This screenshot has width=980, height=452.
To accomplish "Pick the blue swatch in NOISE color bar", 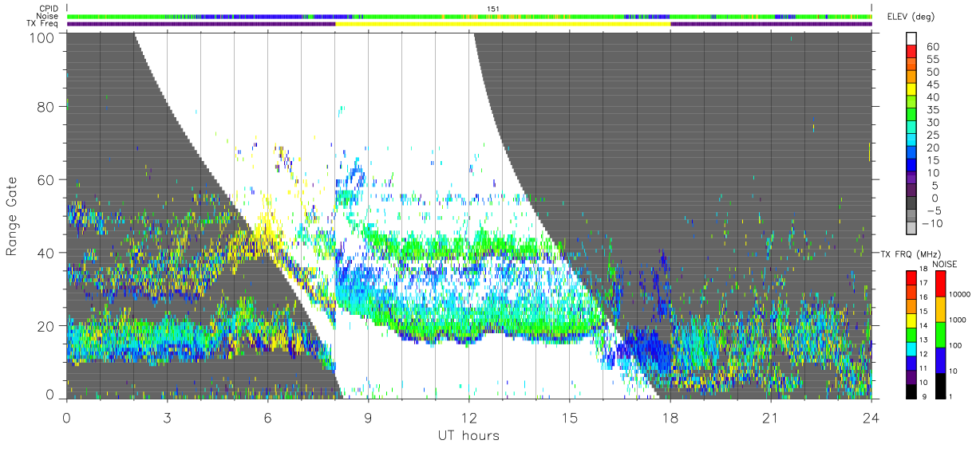I will [942, 360].
